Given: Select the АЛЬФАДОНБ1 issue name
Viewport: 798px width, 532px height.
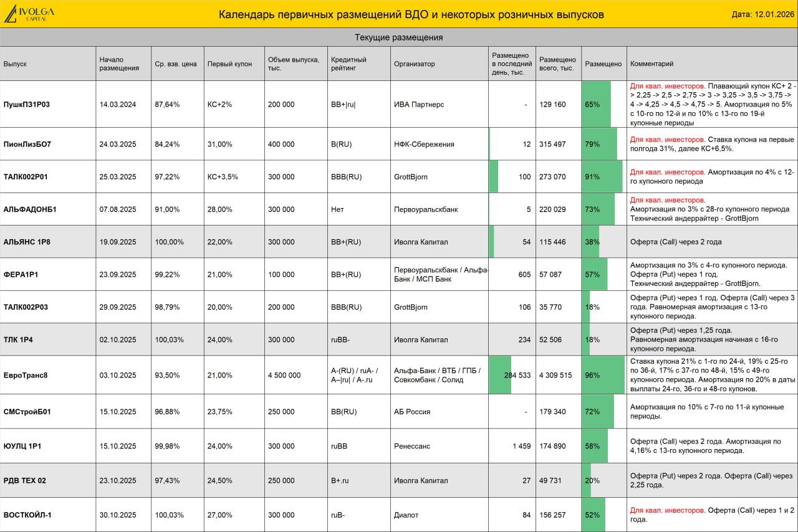Looking at the screenshot, I should (30, 209).
